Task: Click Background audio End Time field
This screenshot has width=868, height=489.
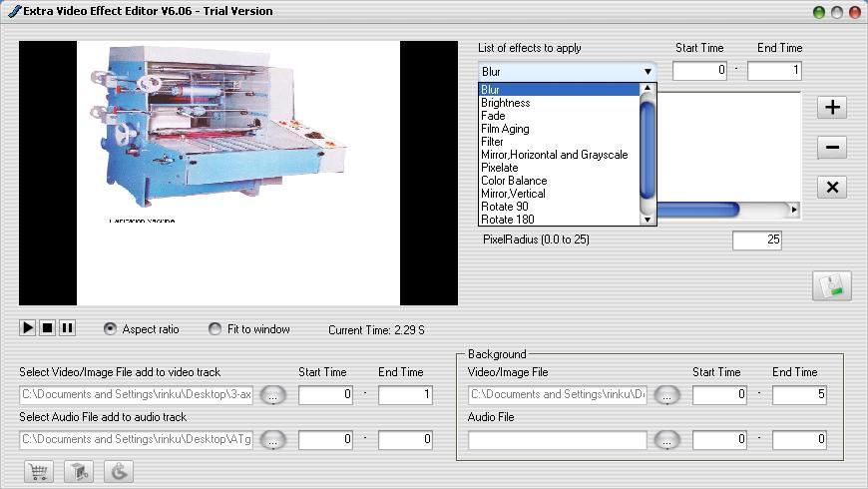Action: [799, 440]
